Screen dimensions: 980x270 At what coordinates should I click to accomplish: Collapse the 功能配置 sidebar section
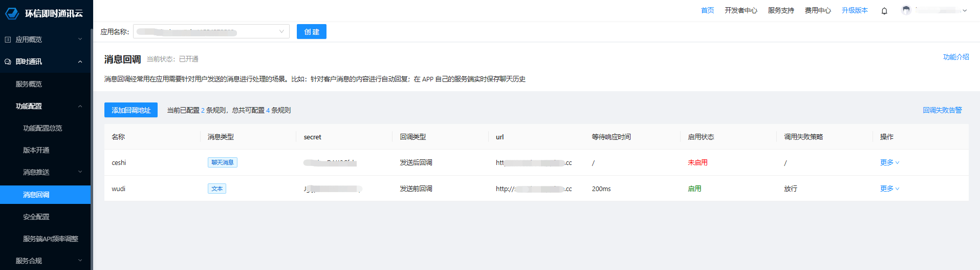(80, 106)
